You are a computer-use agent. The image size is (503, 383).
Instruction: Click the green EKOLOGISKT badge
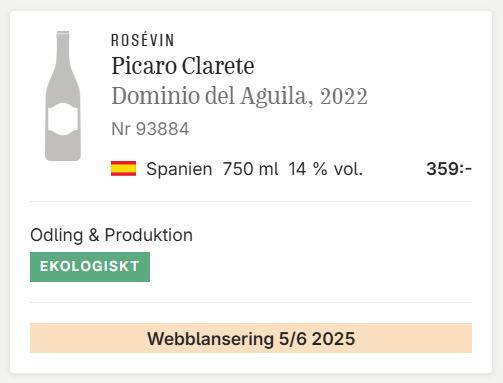point(90,267)
